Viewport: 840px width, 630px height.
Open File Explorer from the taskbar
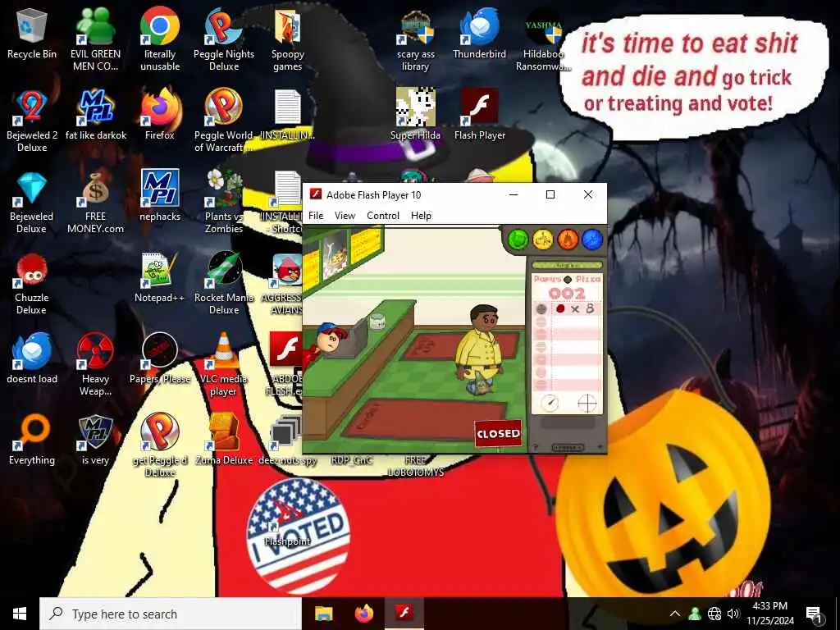(x=323, y=614)
